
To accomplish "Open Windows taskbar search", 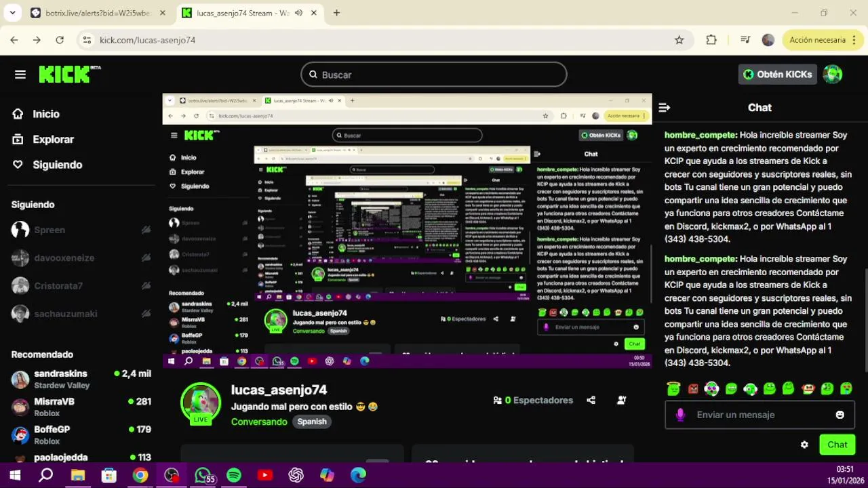I will [x=45, y=475].
